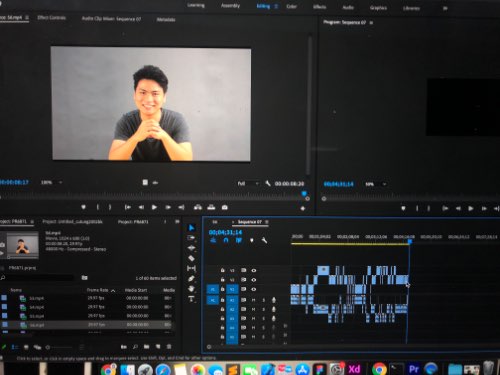This screenshot has width=500, height=375.
Task: Sort bin by Frame Rate column header
Action: [97, 290]
